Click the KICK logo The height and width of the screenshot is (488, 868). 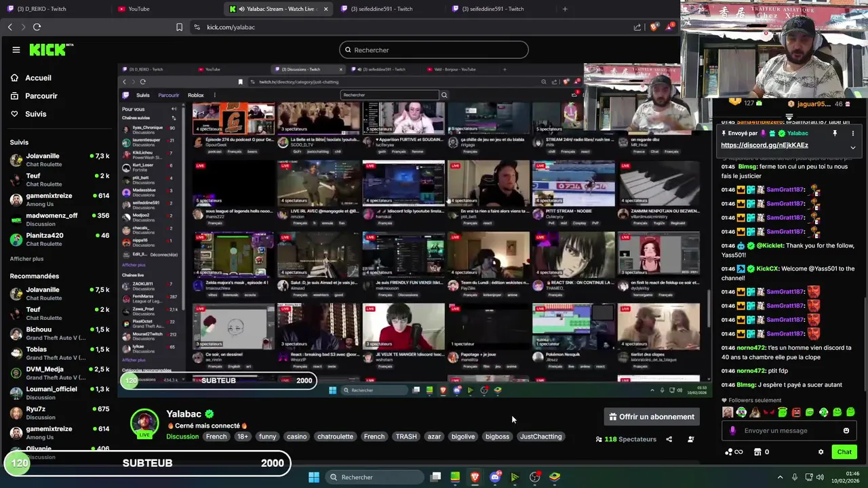pos(50,49)
